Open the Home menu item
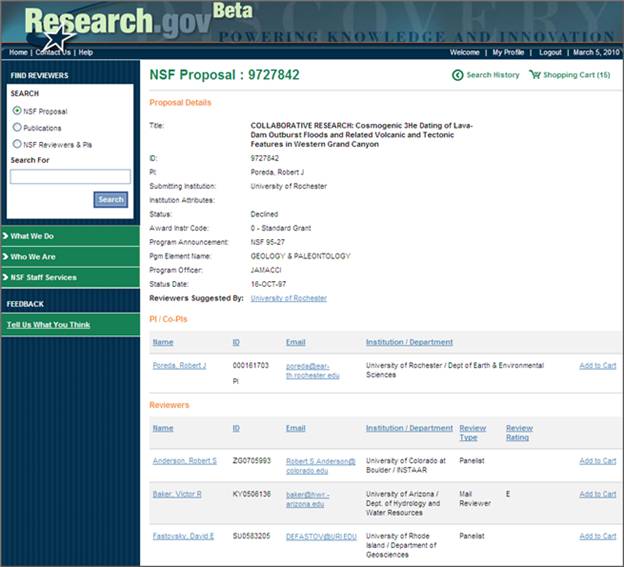This screenshot has height=567, width=624. pyautogui.click(x=18, y=52)
